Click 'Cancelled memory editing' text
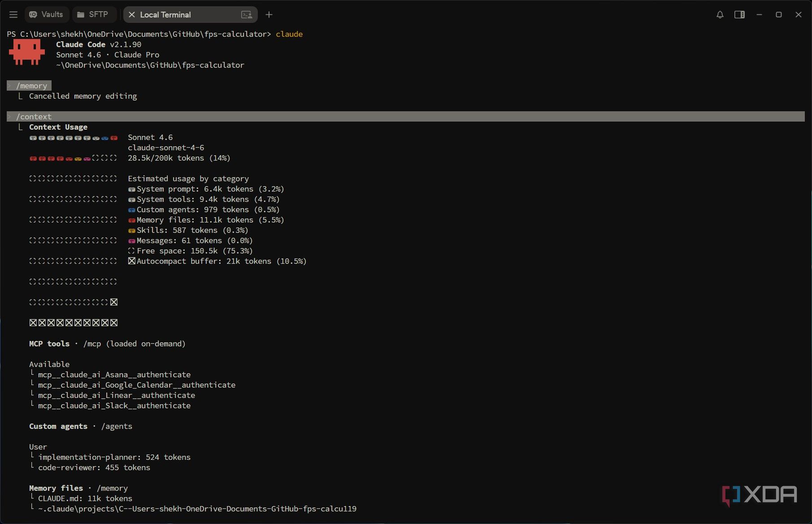 (83, 96)
